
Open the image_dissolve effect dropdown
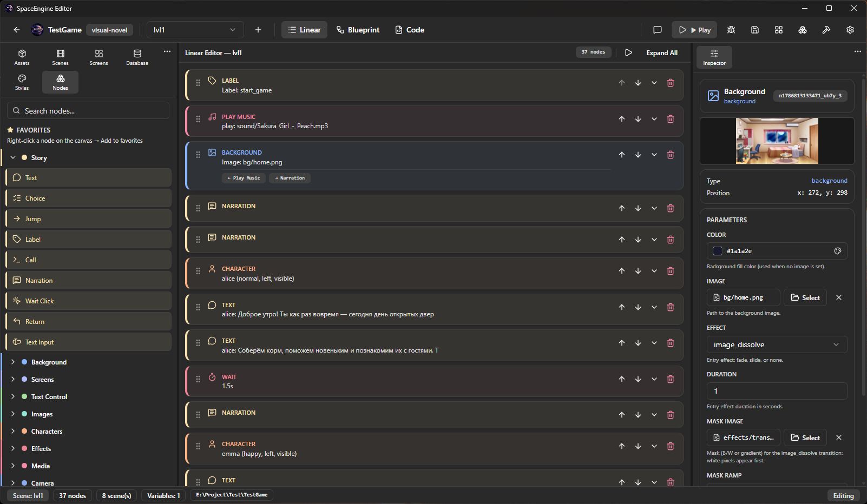pos(777,344)
